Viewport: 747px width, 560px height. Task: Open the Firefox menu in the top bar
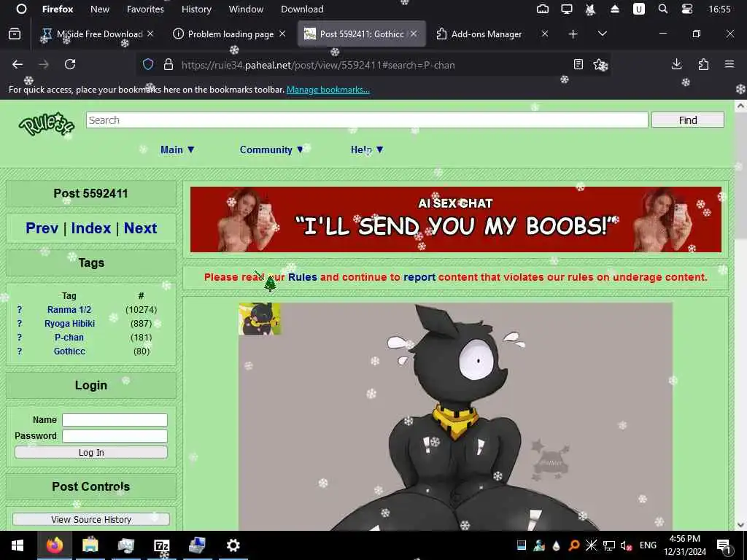click(58, 9)
